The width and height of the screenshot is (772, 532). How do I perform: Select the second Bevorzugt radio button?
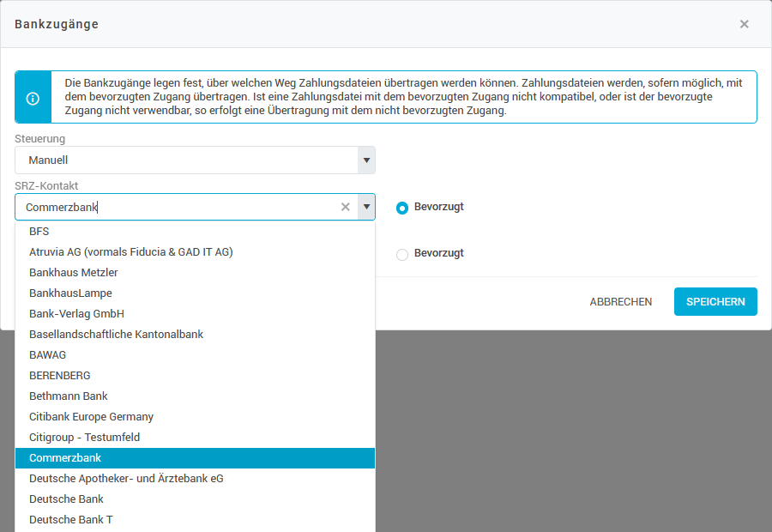(x=402, y=254)
